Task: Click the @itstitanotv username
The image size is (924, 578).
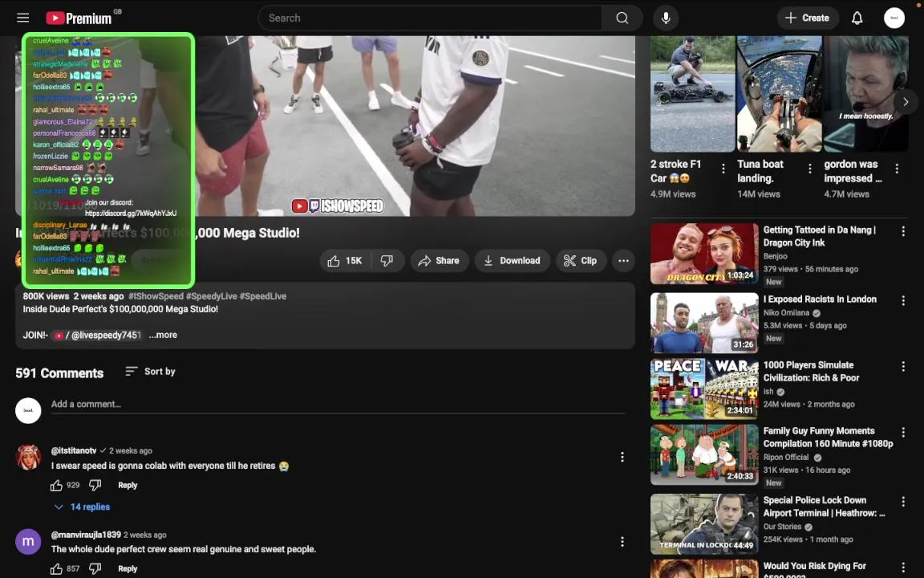Action: [74, 450]
